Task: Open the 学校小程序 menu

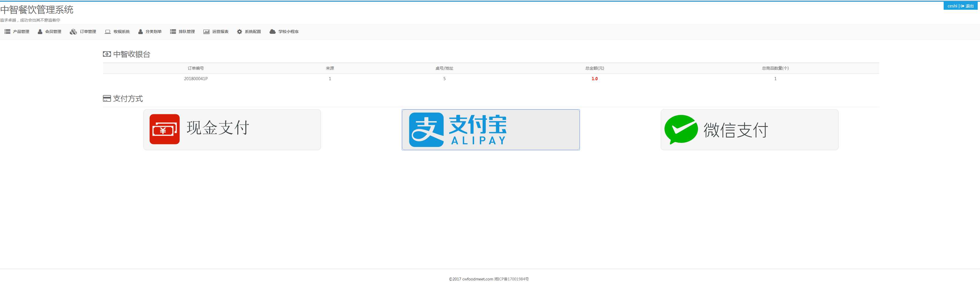Action: [284, 32]
